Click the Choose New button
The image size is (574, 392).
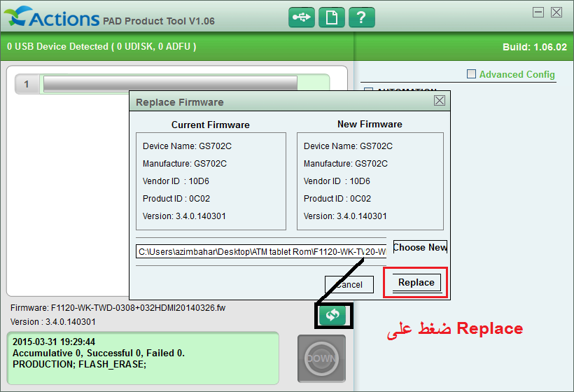coord(420,247)
